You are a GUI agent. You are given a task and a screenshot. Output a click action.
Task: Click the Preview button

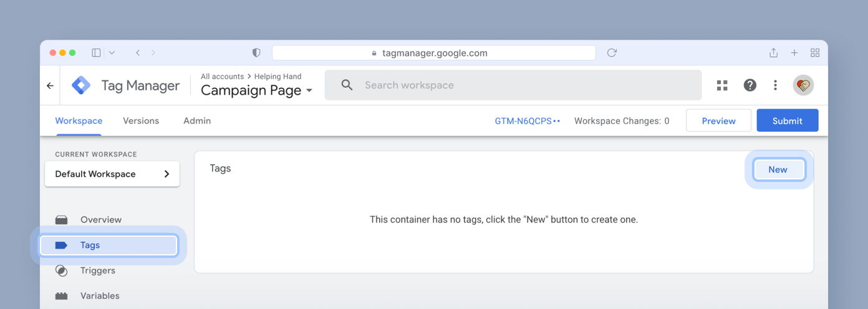coord(718,121)
